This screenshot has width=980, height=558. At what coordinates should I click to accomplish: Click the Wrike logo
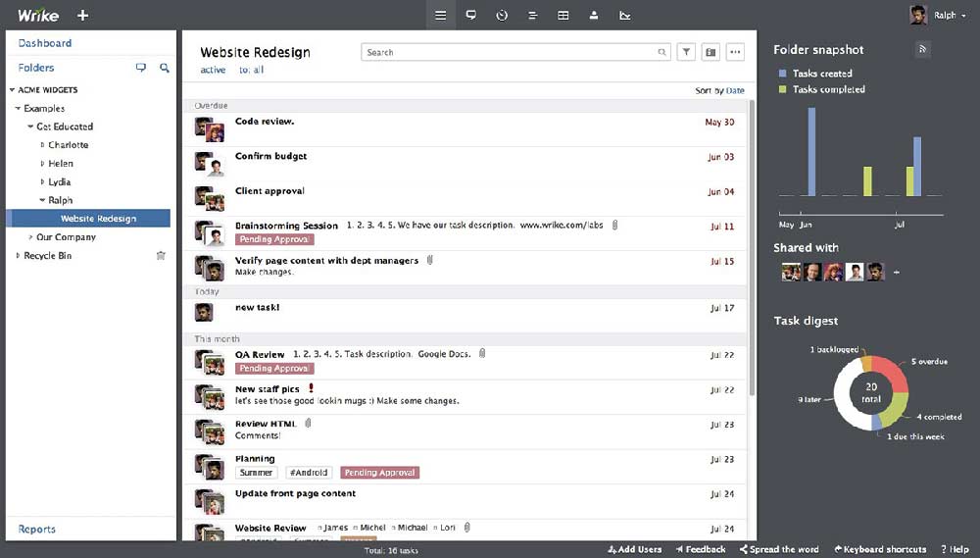(38, 15)
